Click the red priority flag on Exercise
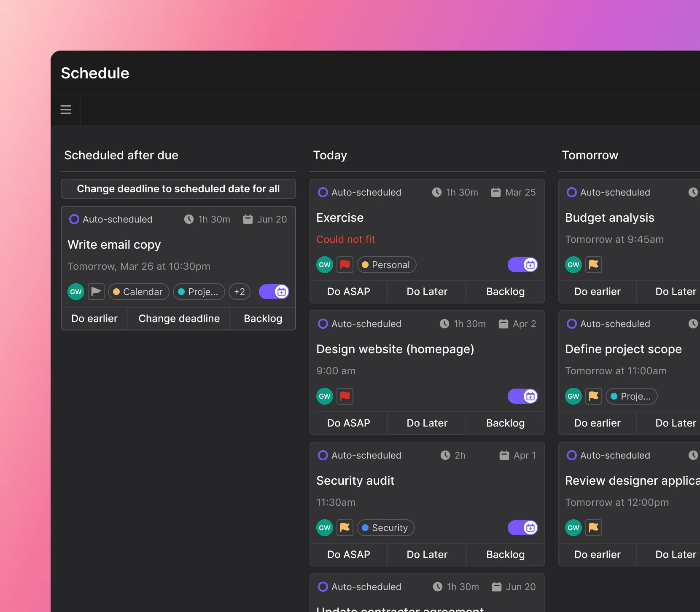The height and width of the screenshot is (612, 700). [345, 265]
